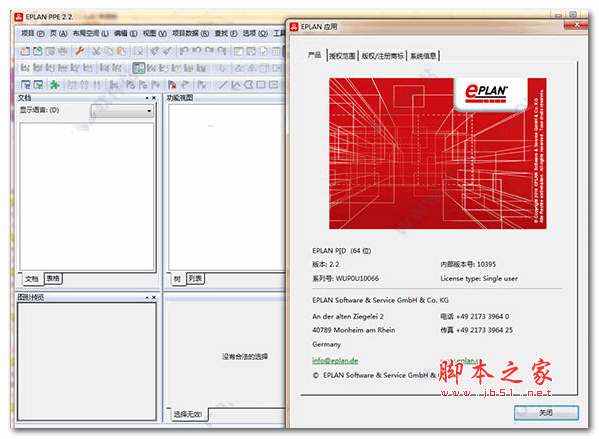Switch to the 产品 tab in the dialog

click(314, 55)
